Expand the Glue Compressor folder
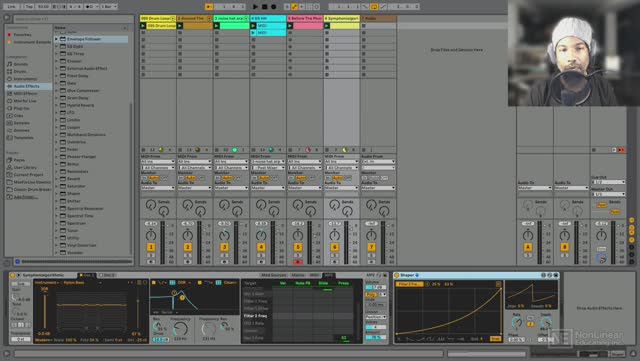This screenshot has width=640, height=361. point(56,91)
